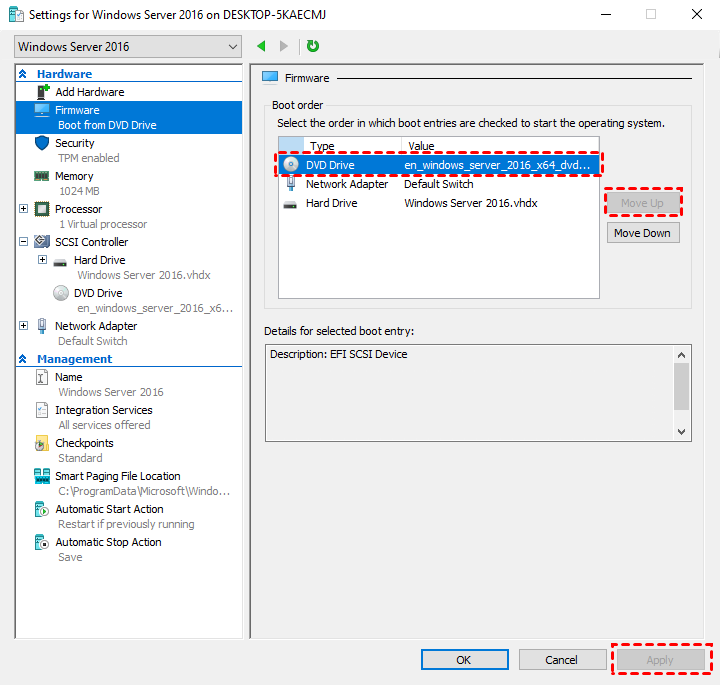This screenshot has width=720, height=685.
Task: Click the DVD disc icon in boot order list
Action: click(x=291, y=164)
